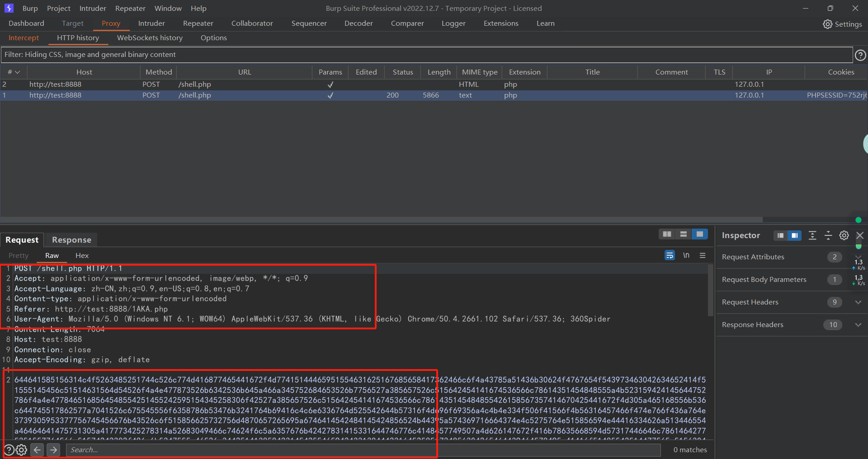868x459 pixels.
Task: Click the filter bar to edit filter
Action: [x=426, y=55]
